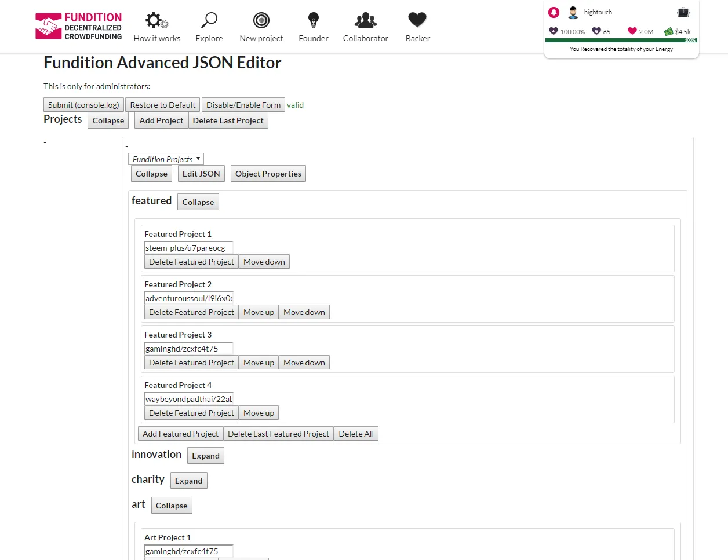This screenshot has width=728, height=560.
Task: Click Delete Last Project button
Action: click(x=228, y=120)
